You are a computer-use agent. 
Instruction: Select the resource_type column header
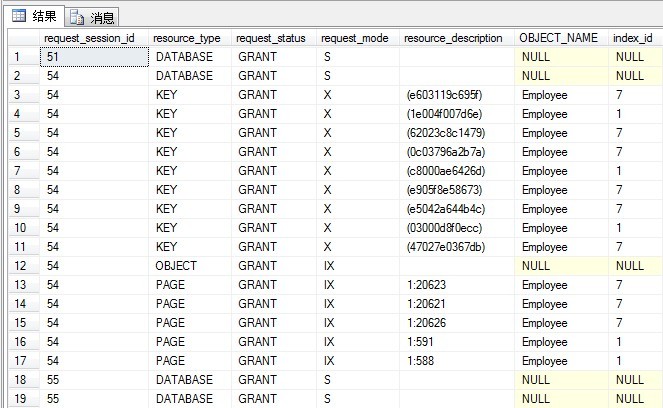(188, 38)
